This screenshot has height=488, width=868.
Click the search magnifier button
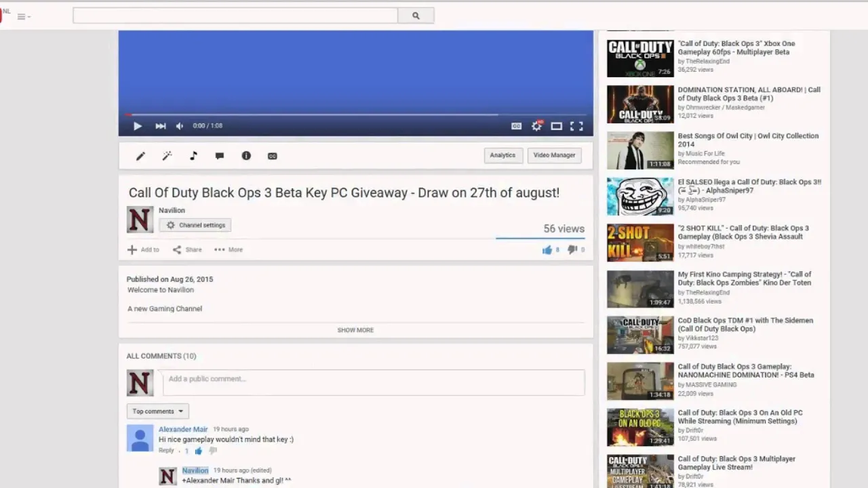[416, 16]
